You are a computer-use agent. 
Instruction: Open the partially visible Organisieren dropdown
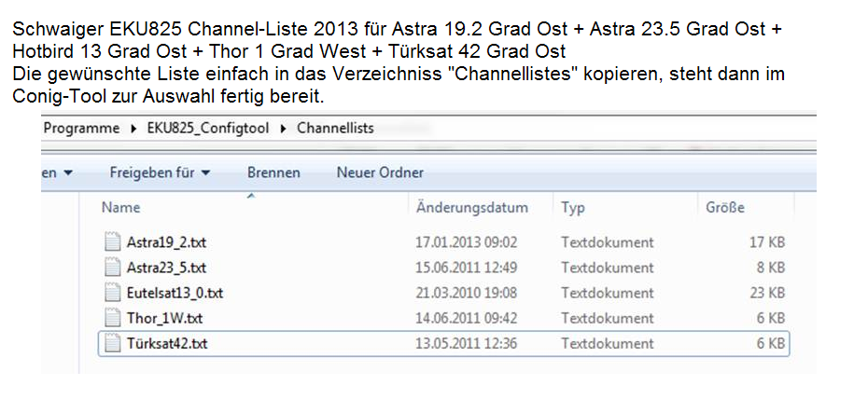(58, 172)
